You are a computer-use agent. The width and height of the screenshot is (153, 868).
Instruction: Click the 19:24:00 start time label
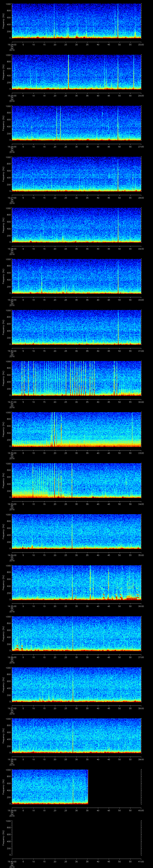(x=12, y=44)
